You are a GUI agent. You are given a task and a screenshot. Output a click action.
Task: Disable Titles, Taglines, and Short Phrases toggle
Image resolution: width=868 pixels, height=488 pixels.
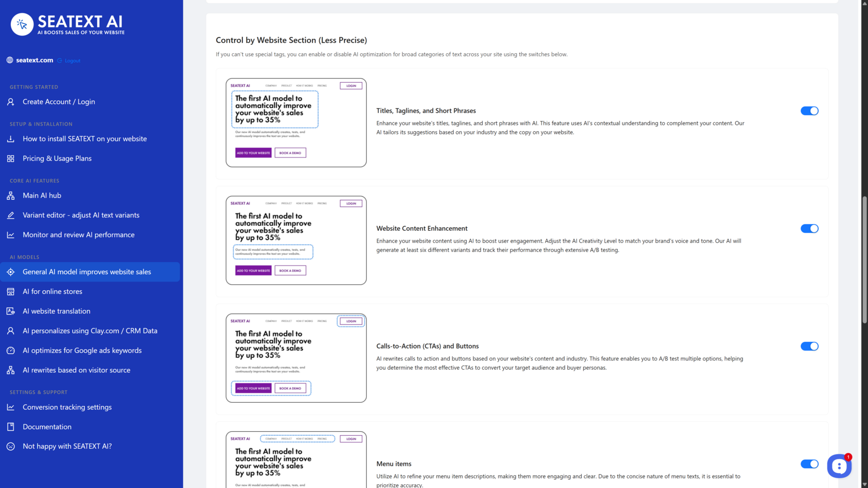tap(809, 111)
